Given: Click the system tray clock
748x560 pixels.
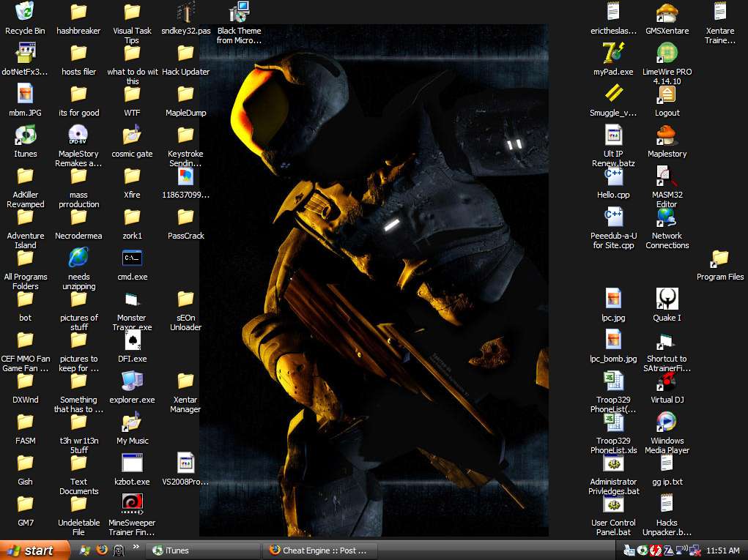Looking at the screenshot, I should (722, 551).
